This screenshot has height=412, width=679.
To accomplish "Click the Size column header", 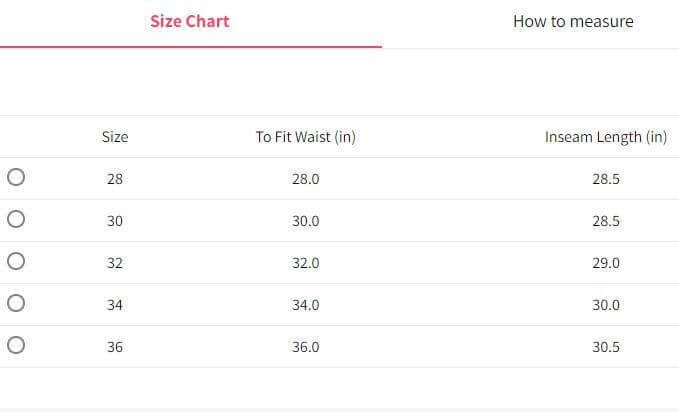I will (x=115, y=137).
